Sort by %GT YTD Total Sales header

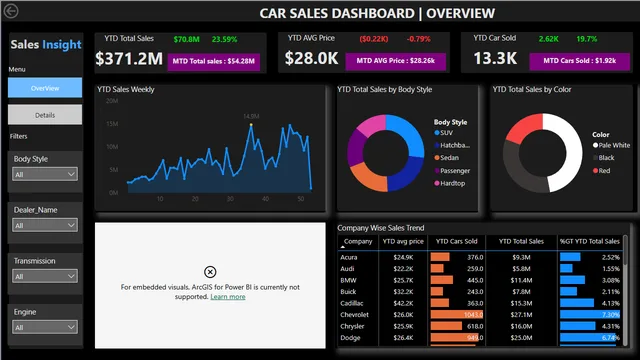[x=589, y=241]
